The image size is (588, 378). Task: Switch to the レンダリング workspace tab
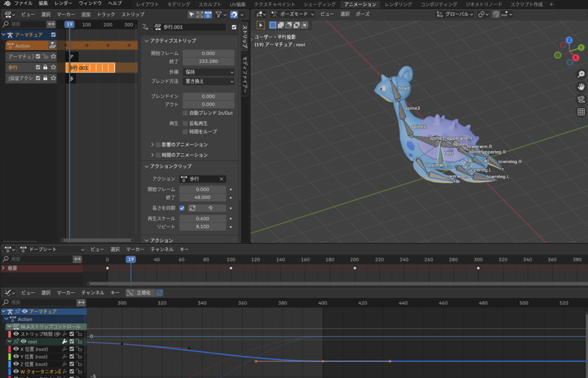tap(398, 4)
